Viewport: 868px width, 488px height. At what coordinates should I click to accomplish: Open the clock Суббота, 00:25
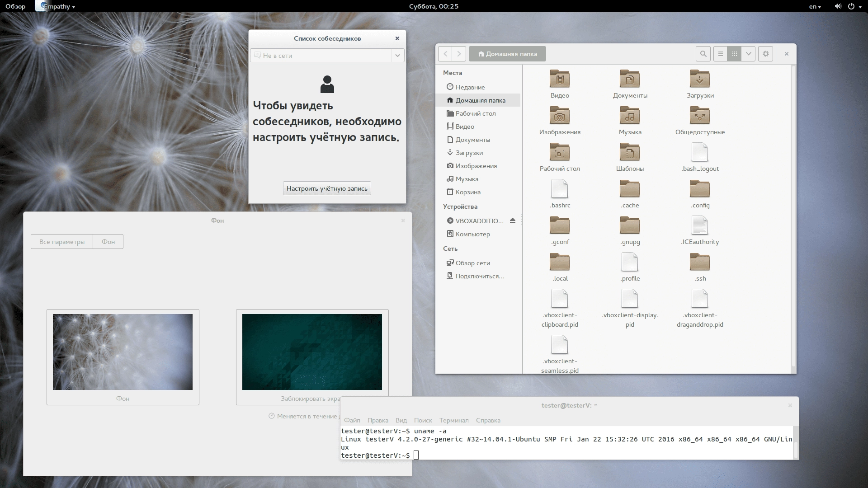(434, 6)
